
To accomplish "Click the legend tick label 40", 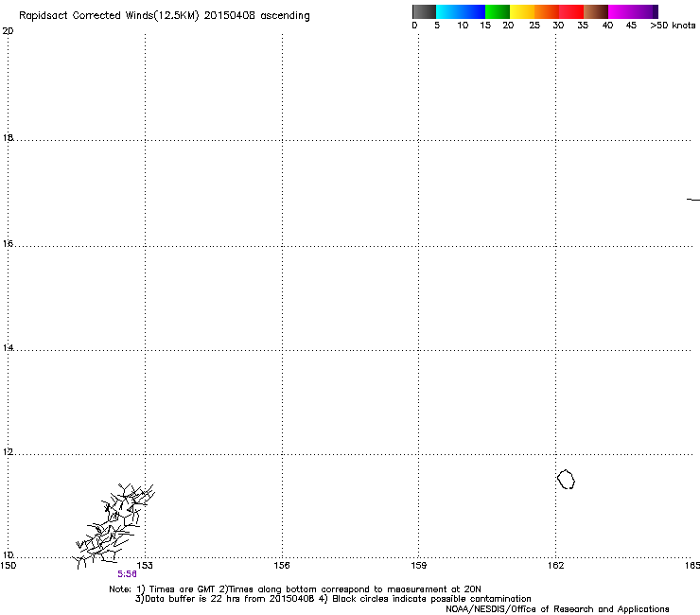I will click(x=607, y=26).
